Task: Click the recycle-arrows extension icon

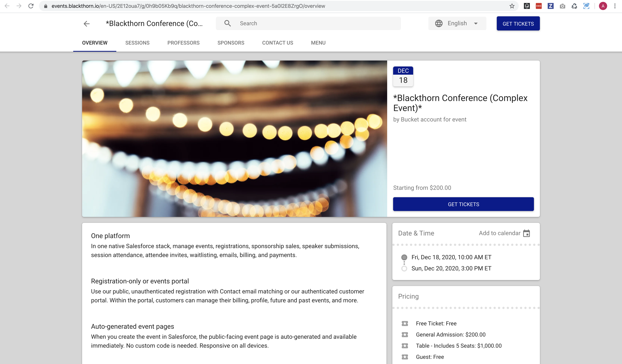Action: coord(574,6)
